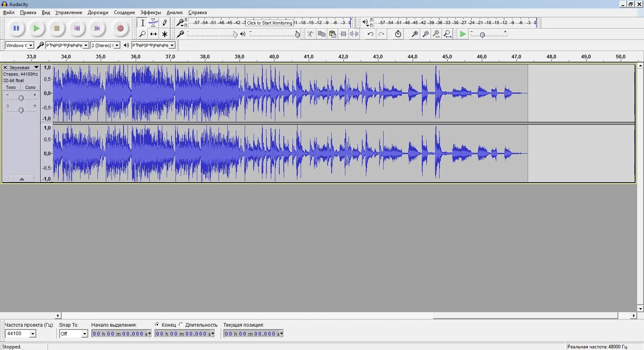This screenshot has height=350, width=644.
Task: Open the Эффекты menu
Action: [150, 12]
